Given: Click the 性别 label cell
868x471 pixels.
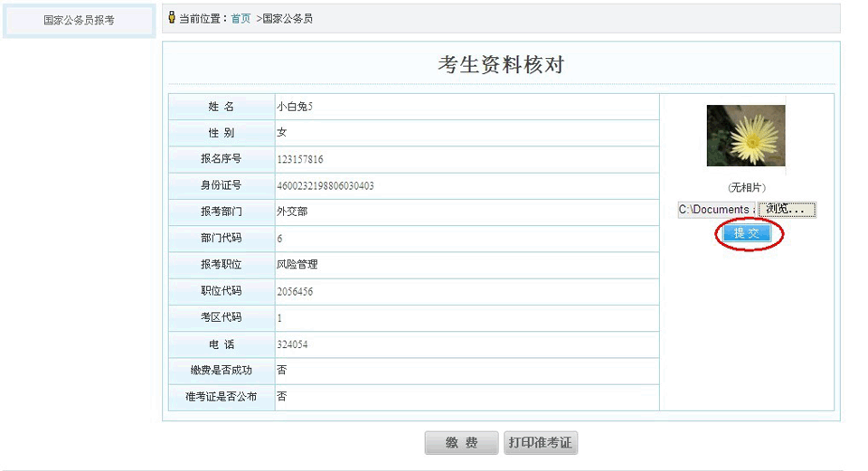Looking at the screenshot, I should tap(222, 133).
